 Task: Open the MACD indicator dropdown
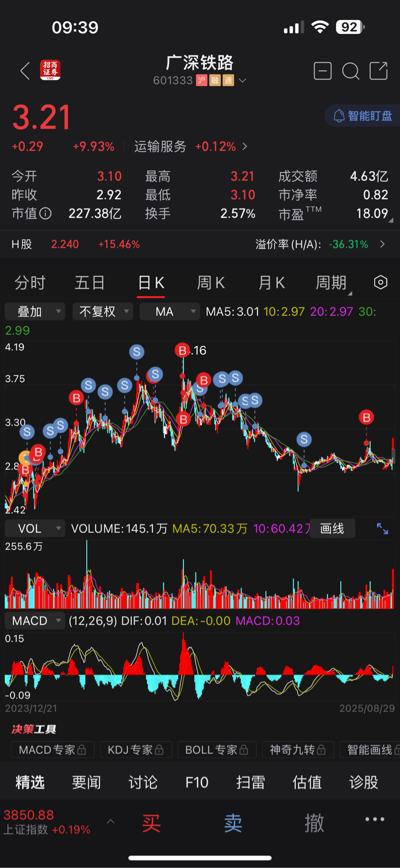click(35, 621)
